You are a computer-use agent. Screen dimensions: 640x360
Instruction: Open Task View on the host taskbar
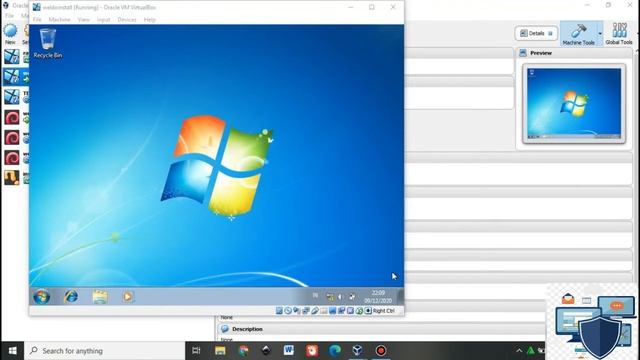click(x=196, y=351)
